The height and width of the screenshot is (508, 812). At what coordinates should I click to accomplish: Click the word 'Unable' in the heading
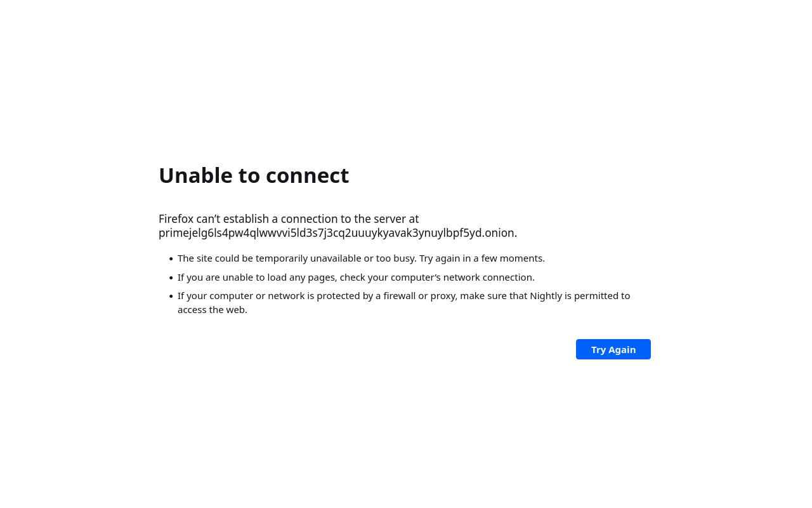pyautogui.click(x=195, y=175)
